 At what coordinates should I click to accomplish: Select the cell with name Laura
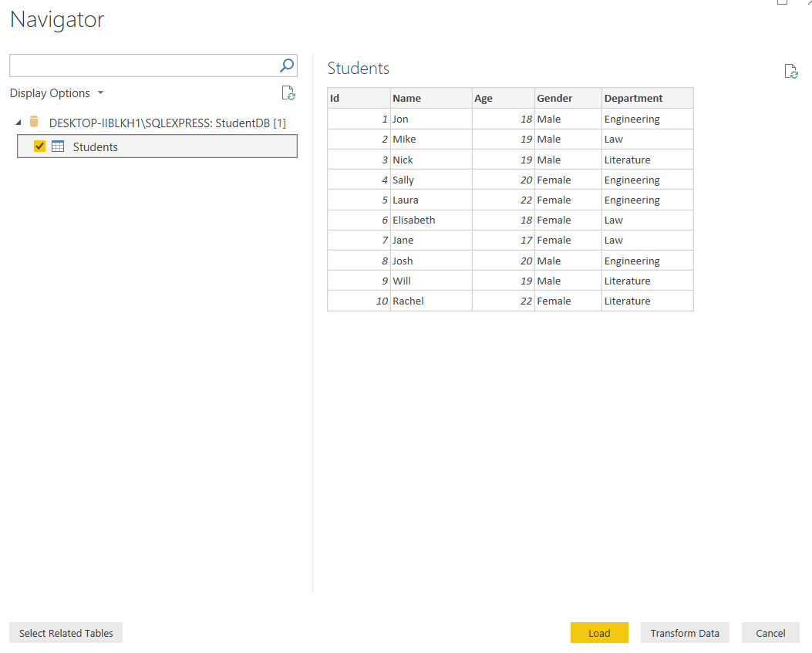pos(431,200)
